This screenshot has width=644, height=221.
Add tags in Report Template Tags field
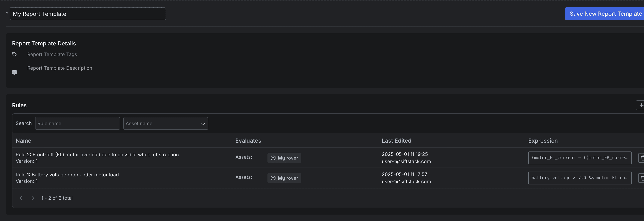52,54
